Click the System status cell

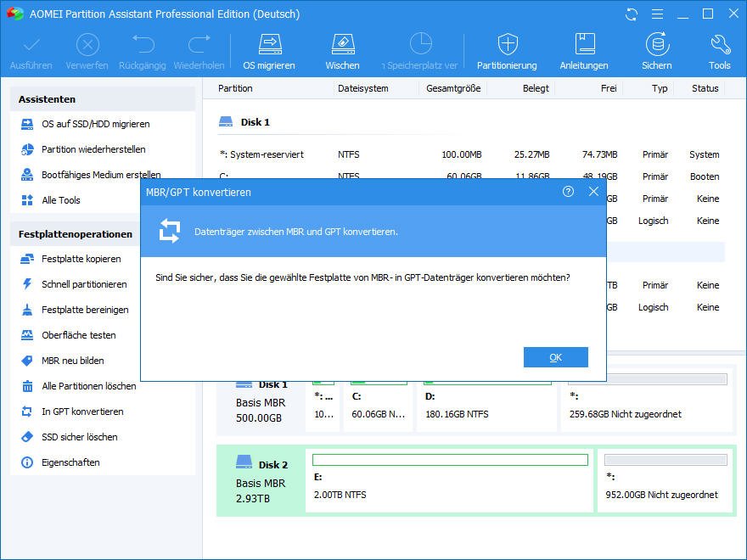click(704, 154)
